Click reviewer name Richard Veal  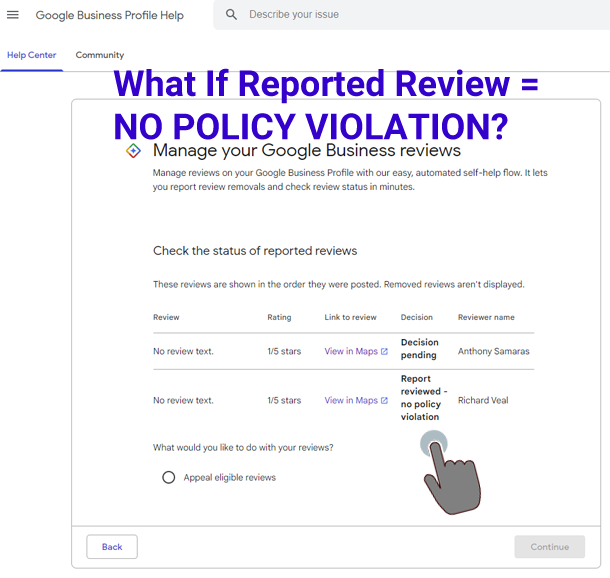pyautogui.click(x=483, y=400)
